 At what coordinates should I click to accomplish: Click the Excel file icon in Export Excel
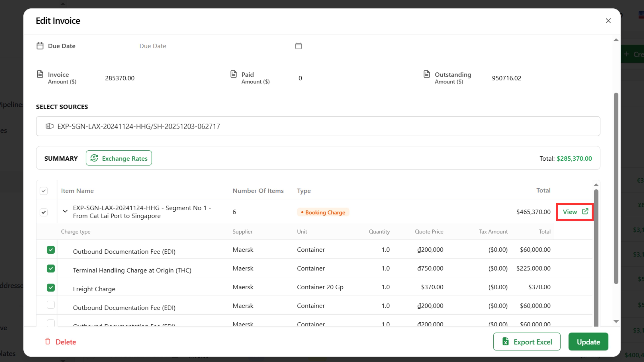coord(506,341)
